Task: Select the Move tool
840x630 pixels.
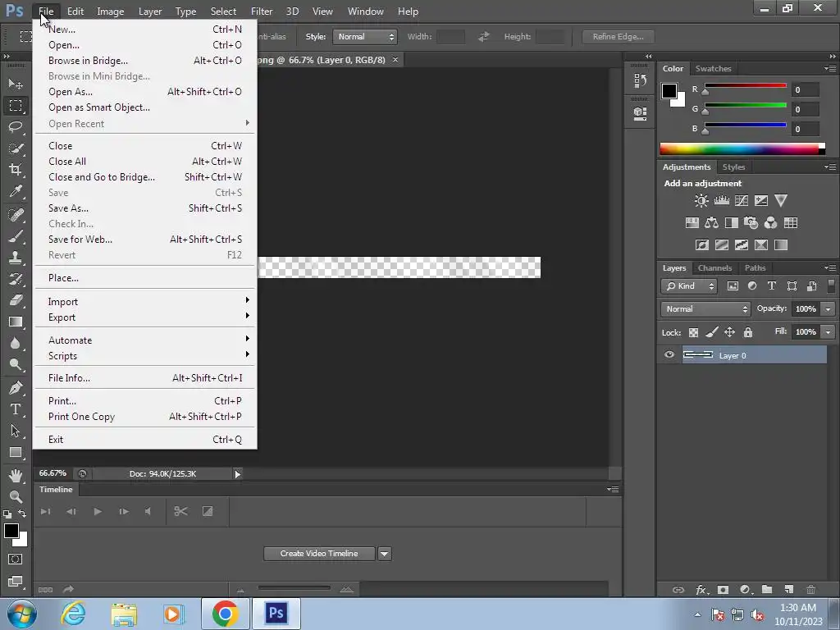Action: click(16, 84)
